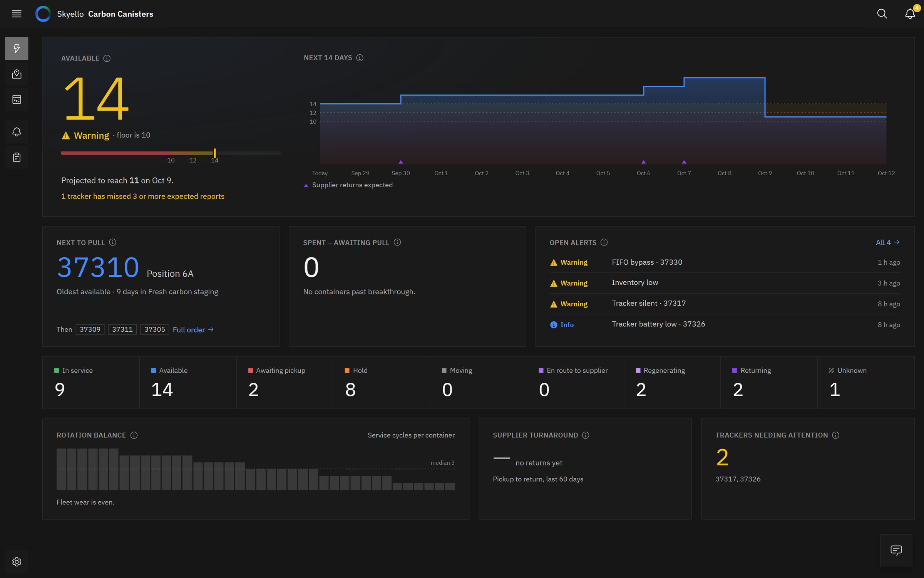This screenshot has width=924, height=578.
Task: Select the lightning overview sidebar icon
Action: tap(17, 48)
